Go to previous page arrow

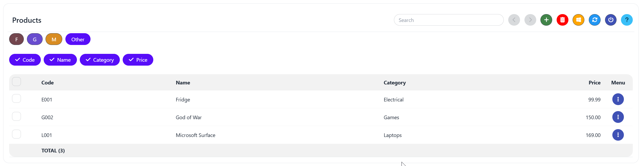point(514,20)
